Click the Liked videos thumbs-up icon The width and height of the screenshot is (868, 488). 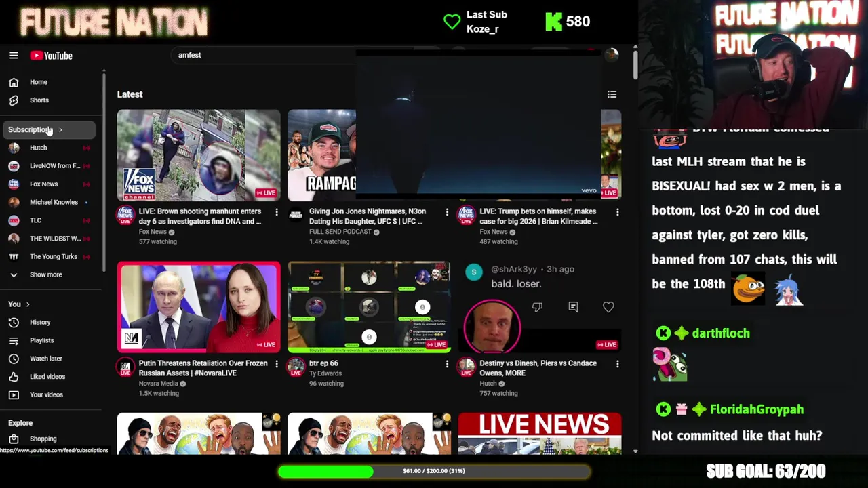pyautogui.click(x=14, y=377)
